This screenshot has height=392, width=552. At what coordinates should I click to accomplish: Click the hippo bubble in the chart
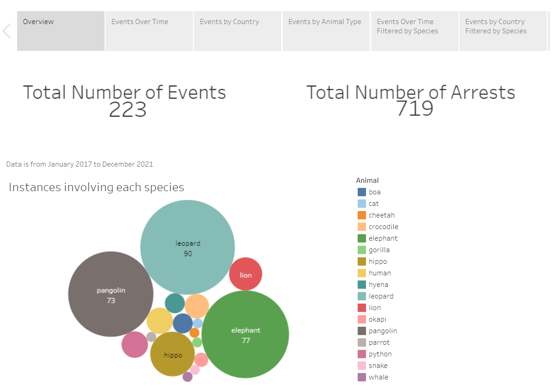tap(172, 354)
